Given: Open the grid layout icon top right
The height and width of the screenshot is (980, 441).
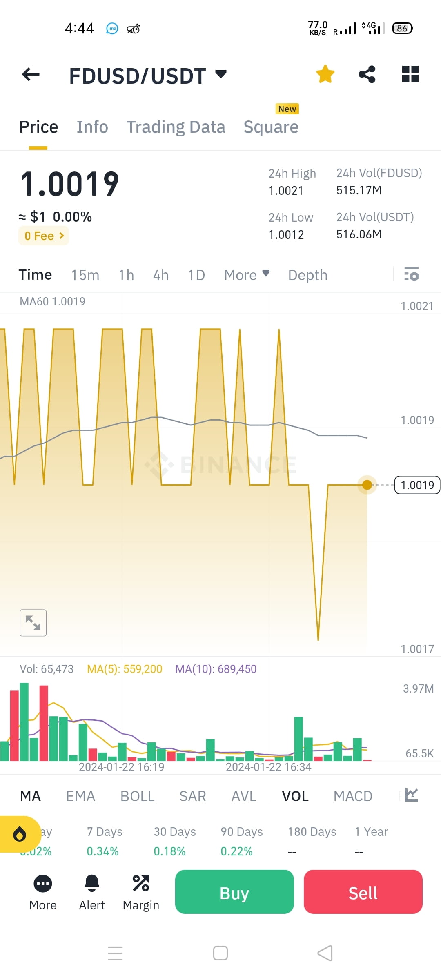Looking at the screenshot, I should point(410,74).
